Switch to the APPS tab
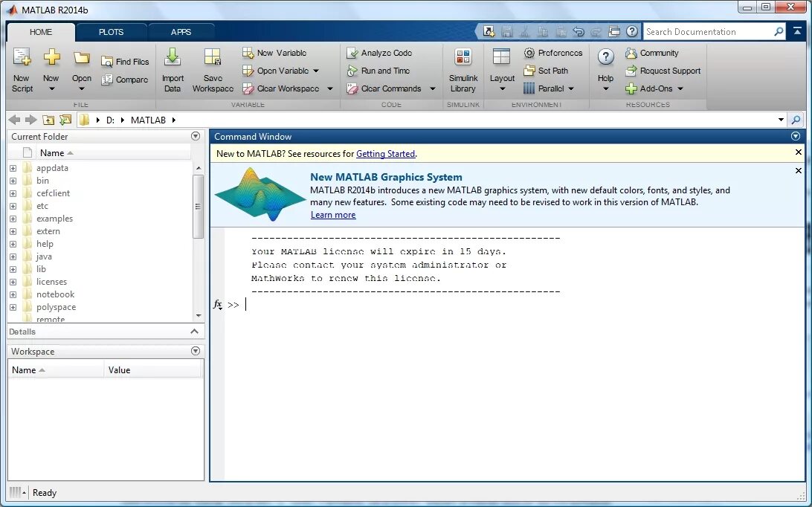The image size is (812, 507). (x=181, y=32)
